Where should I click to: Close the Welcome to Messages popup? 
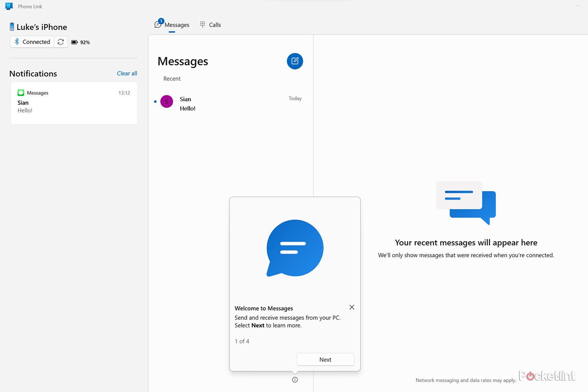tap(352, 307)
